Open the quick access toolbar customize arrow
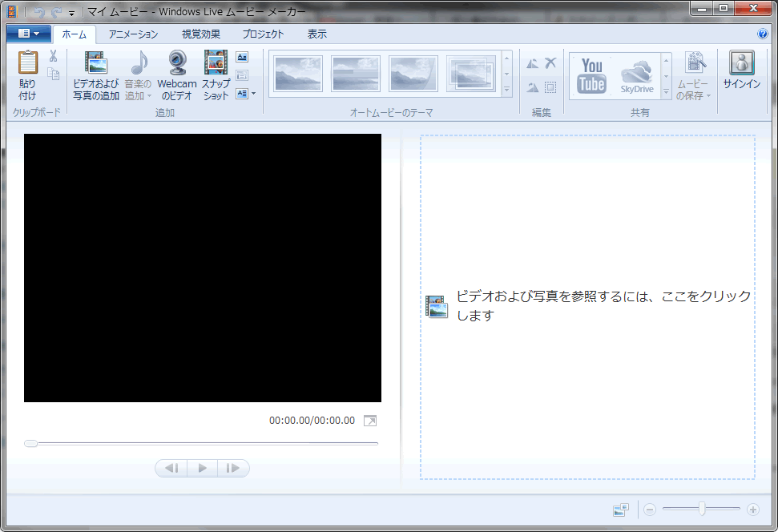 [x=71, y=13]
